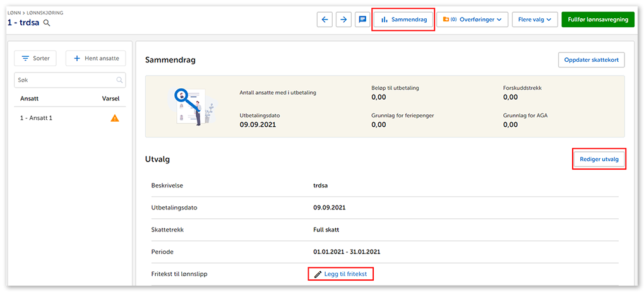Click the warning triangle for Ansatt 1

click(114, 118)
